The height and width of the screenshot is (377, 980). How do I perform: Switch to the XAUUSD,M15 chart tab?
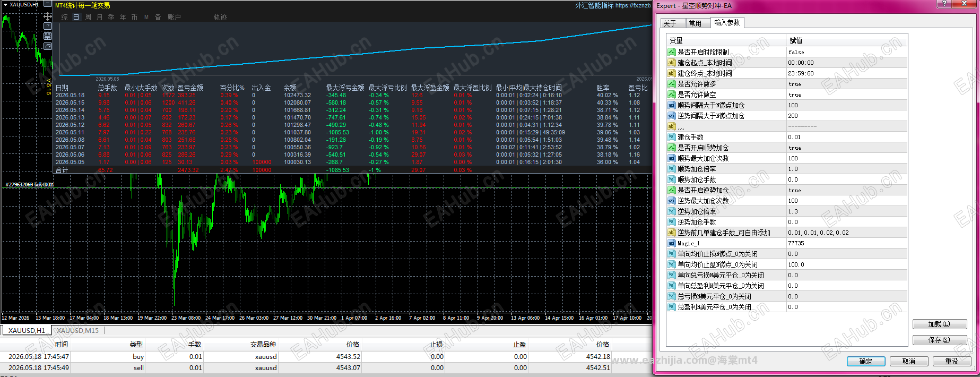77,330
